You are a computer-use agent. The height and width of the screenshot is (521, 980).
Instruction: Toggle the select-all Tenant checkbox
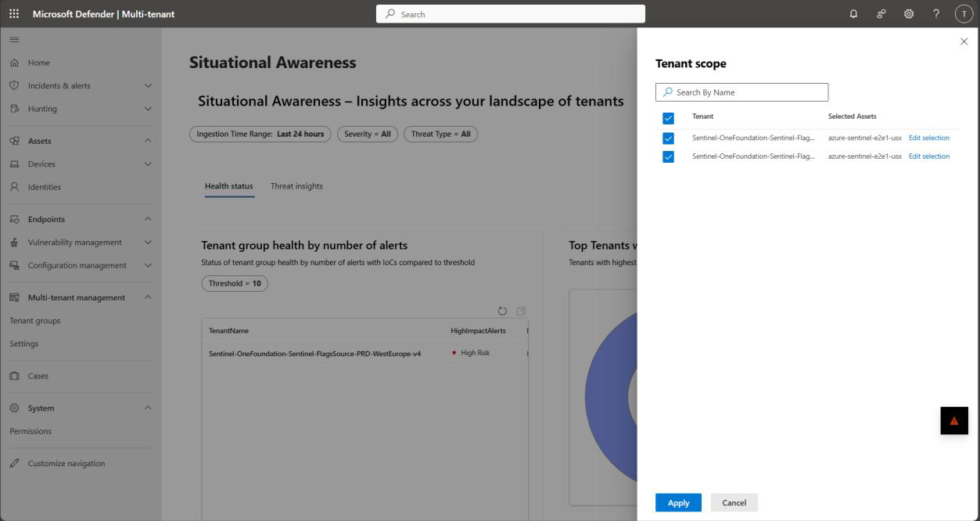point(668,118)
